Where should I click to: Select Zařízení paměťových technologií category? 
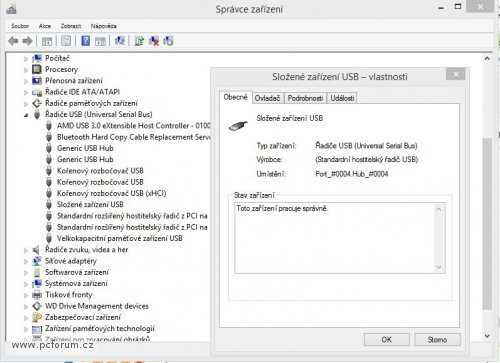[100, 329]
